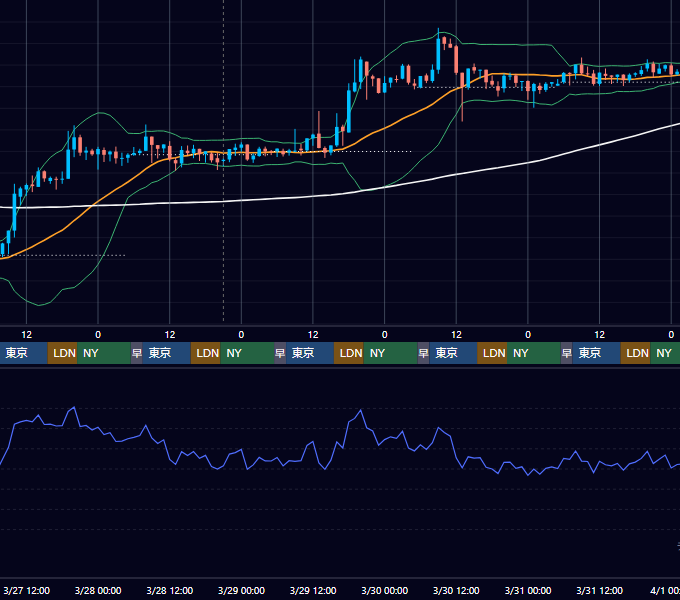Click the '3/31 00:00' date label
The width and height of the screenshot is (680, 600).
tap(528, 590)
